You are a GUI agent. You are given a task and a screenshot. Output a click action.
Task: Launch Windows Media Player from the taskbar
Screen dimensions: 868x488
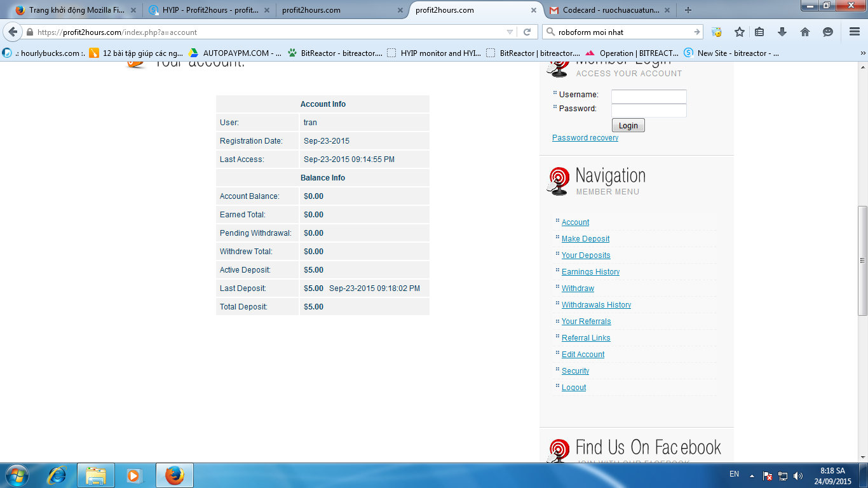(x=133, y=475)
